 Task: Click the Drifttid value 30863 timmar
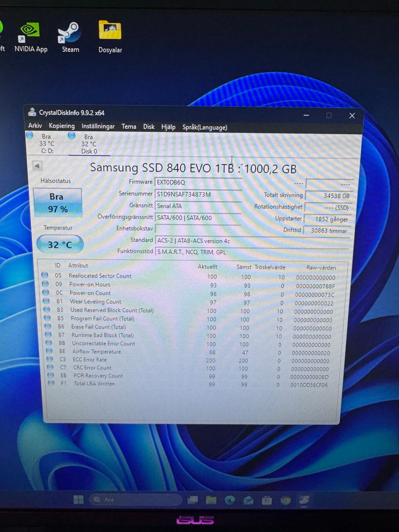[x=327, y=230]
